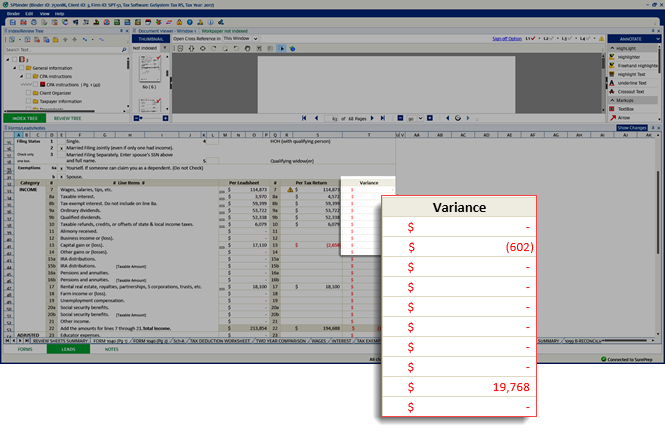
Task: Switch to the NOTES tab
Action: tap(112, 349)
